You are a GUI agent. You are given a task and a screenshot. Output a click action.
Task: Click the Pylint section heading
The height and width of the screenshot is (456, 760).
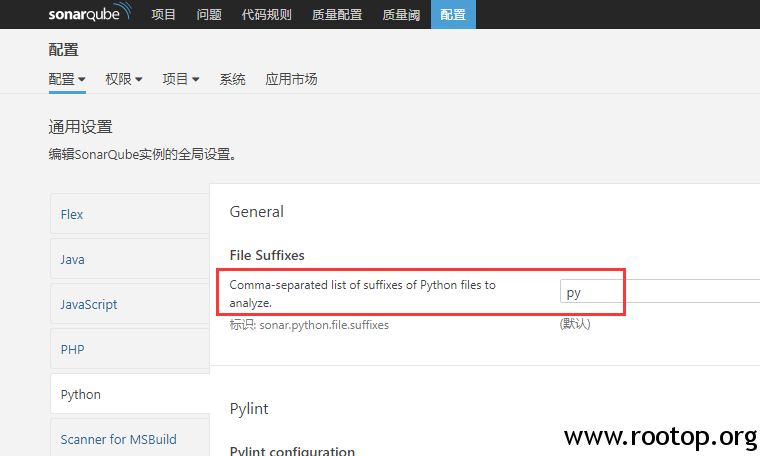click(x=249, y=409)
